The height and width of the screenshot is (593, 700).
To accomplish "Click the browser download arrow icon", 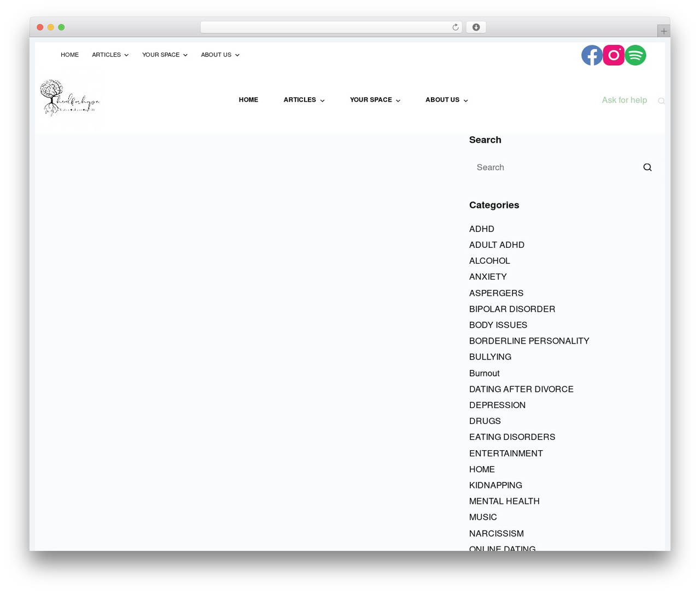I will point(476,27).
